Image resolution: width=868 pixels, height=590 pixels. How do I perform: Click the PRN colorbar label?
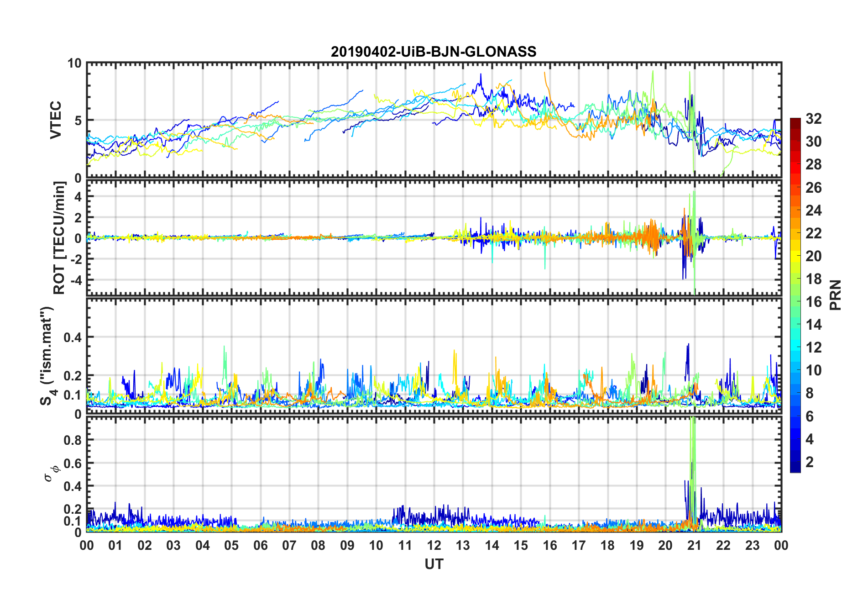pos(836,295)
